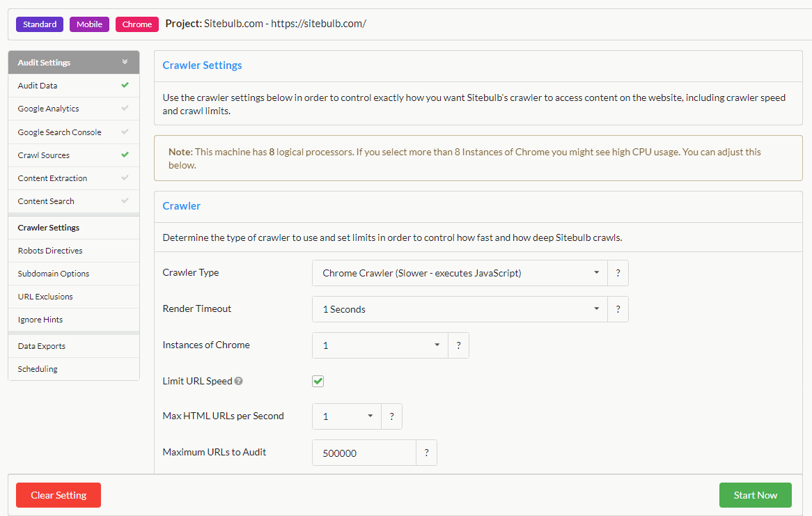This screenshot has width=812, height=516.
Task: Open help for Max HTML URLs per Second
Action: (x=391, y=416)
